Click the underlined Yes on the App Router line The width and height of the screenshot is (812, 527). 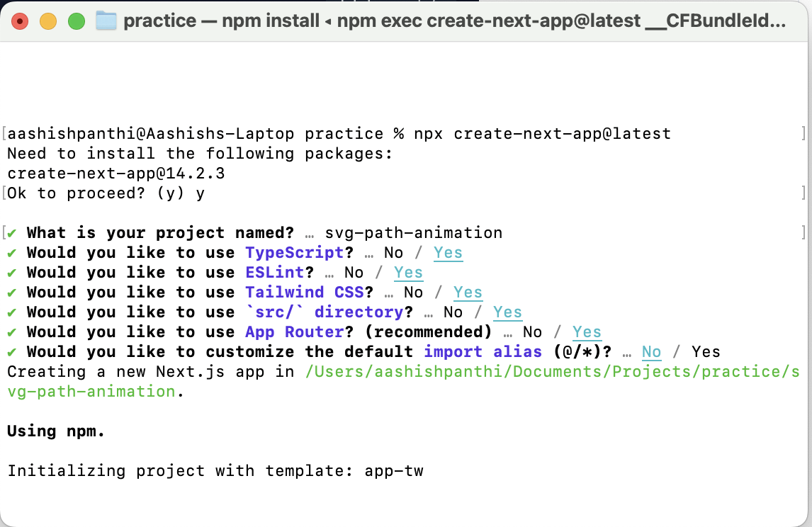[x=587, y=331]
